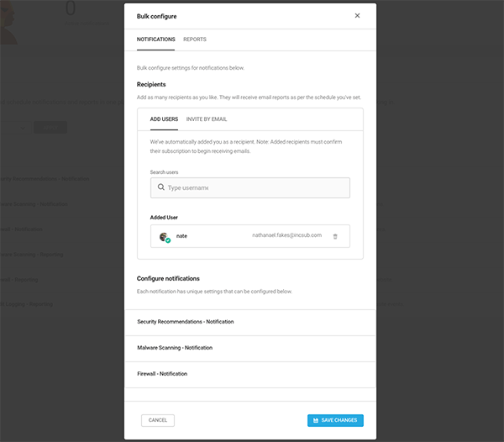Image resolution: width=504 pixels, height=442 pixels.
Task: Select the Add Users tab
Action: [164, 119]
